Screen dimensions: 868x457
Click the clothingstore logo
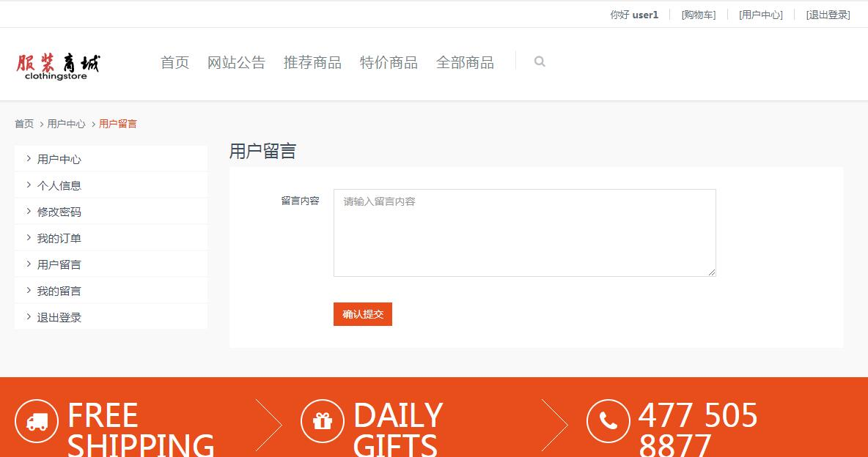tap(58, 67)
